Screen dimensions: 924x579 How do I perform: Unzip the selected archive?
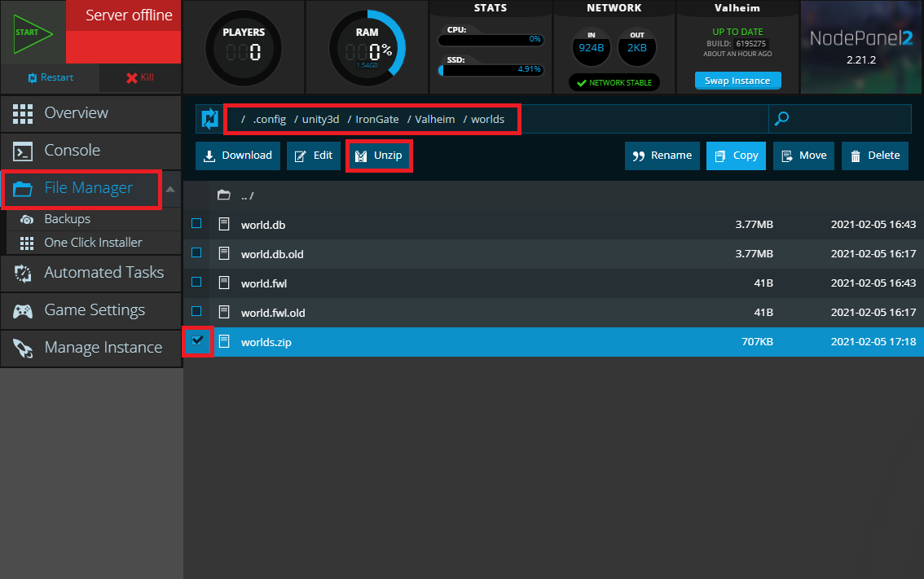point(379,156)
